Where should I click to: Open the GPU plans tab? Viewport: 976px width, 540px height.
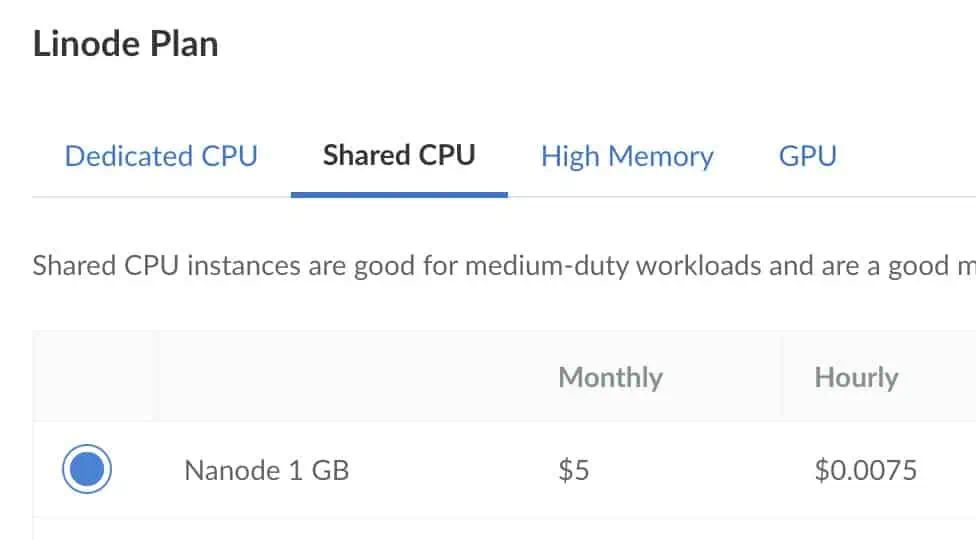point(807,156)
